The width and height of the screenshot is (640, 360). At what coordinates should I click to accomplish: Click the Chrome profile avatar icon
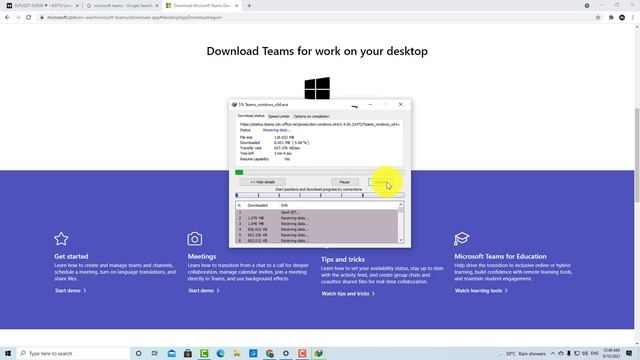click(622, 18)
